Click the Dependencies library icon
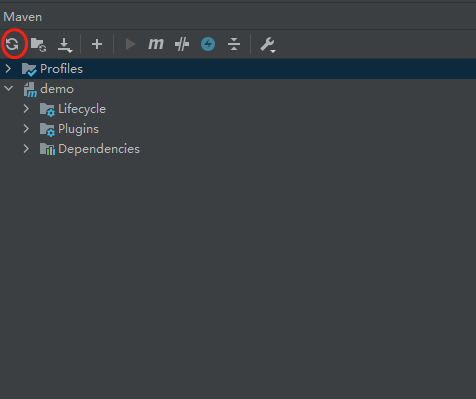This screenshot has width=476, height=399. (47, 149)
